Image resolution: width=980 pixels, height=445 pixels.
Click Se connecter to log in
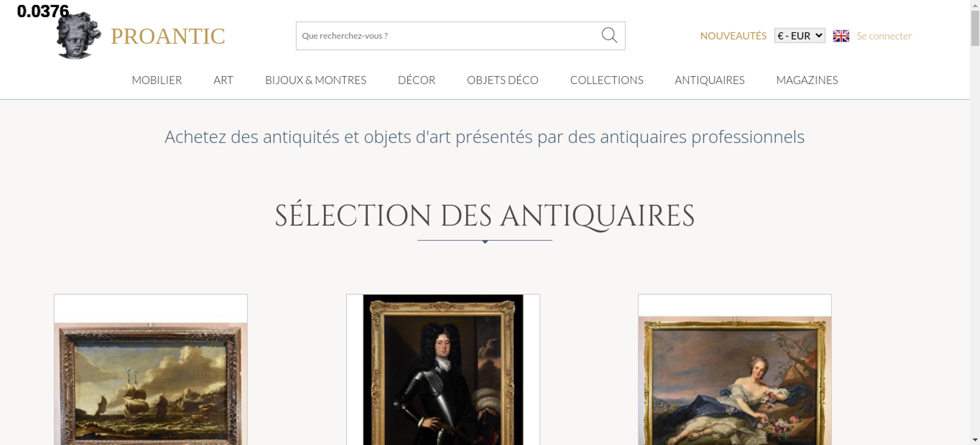pos(884,36)
